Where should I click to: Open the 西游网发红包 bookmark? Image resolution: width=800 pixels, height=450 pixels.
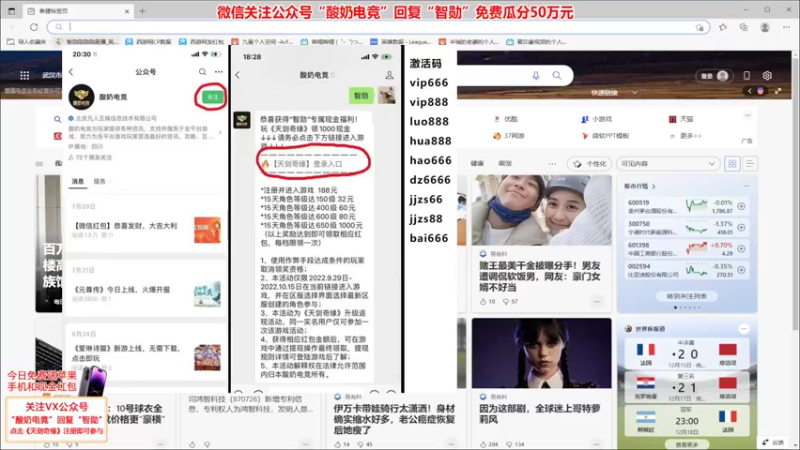point(202,42)
